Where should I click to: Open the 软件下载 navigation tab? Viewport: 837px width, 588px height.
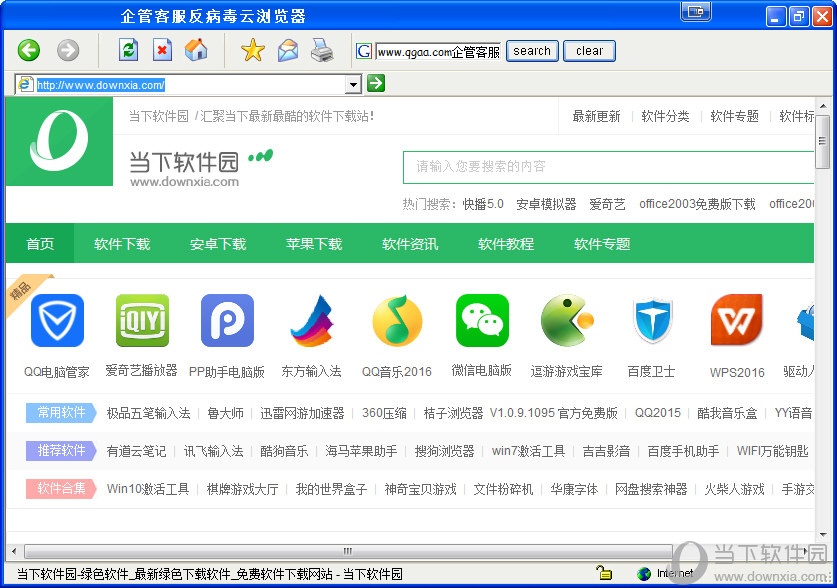tap(122, 243)
